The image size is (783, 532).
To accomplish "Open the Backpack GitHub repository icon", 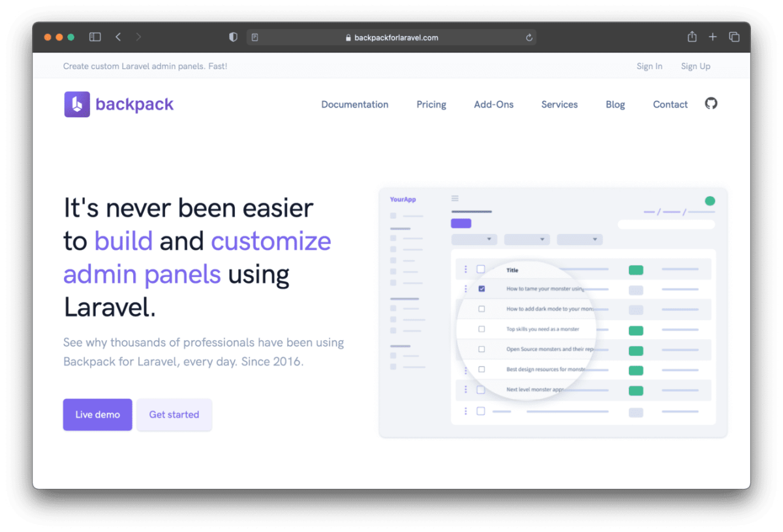I will tap(711, 103).
